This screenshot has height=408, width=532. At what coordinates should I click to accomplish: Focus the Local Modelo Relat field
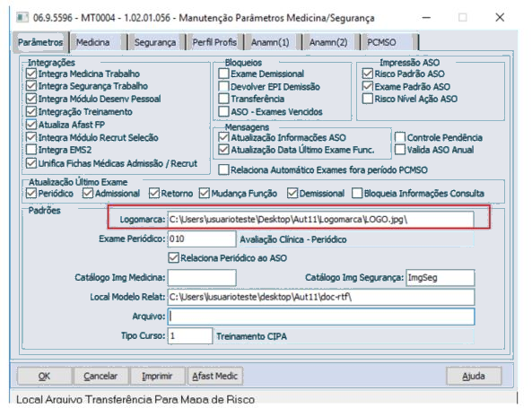point(321,297)
